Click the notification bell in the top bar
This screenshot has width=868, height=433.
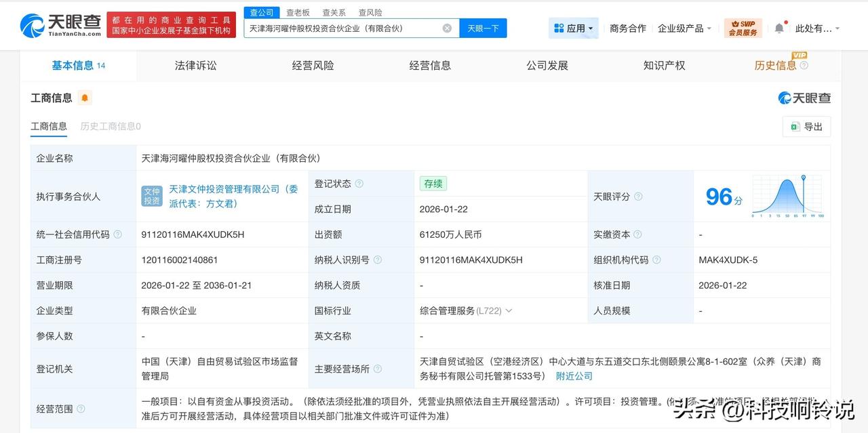pos(778,27)
